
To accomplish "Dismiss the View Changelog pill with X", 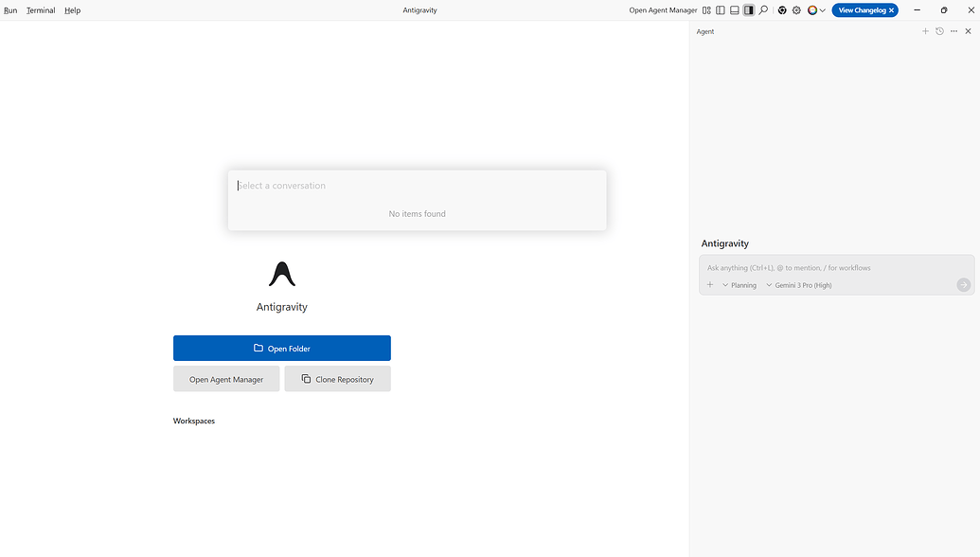I will 892,10.
